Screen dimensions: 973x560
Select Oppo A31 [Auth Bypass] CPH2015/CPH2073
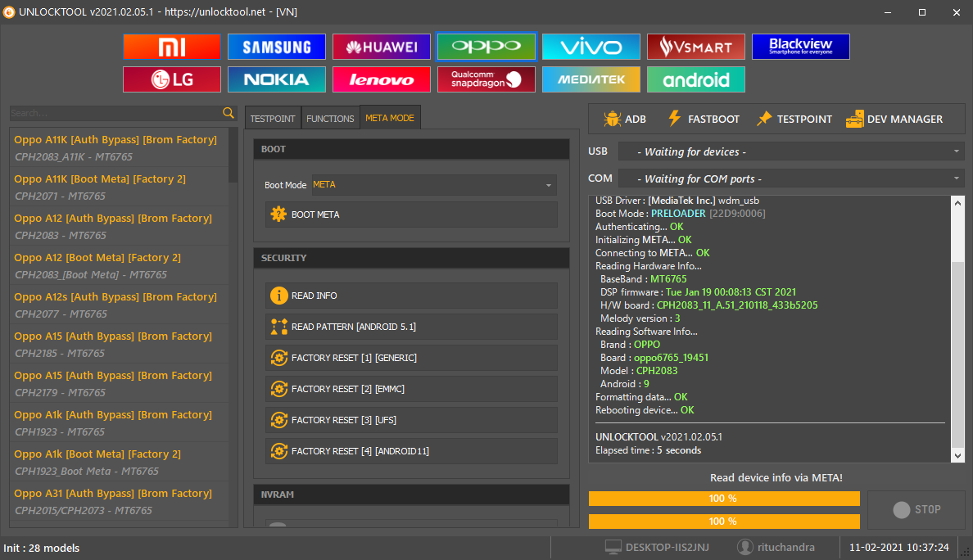119,501
